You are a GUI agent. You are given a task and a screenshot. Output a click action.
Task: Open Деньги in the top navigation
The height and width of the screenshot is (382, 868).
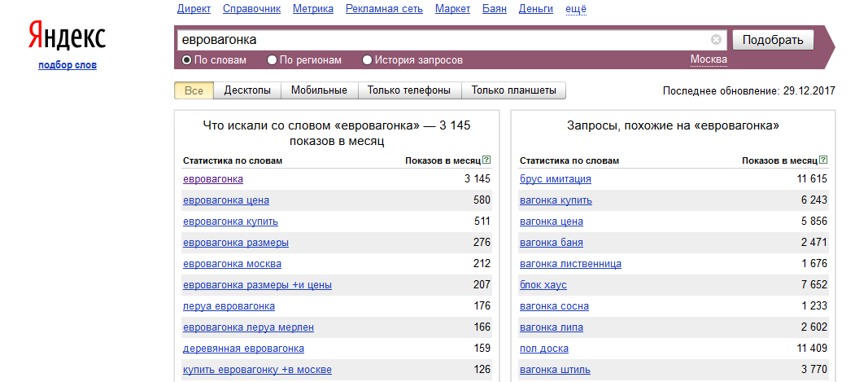[x=536, y=9]
